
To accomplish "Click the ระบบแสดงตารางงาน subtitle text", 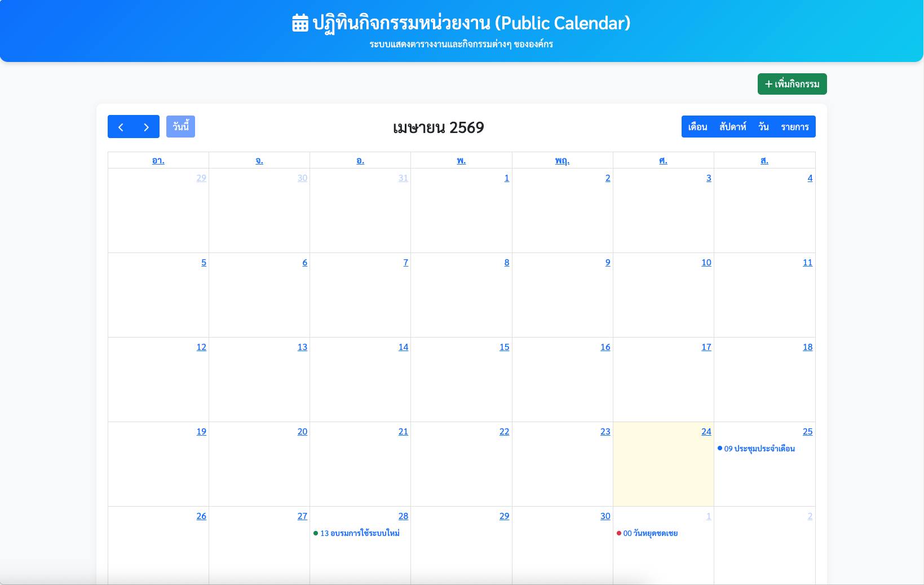I will [461, 44].
